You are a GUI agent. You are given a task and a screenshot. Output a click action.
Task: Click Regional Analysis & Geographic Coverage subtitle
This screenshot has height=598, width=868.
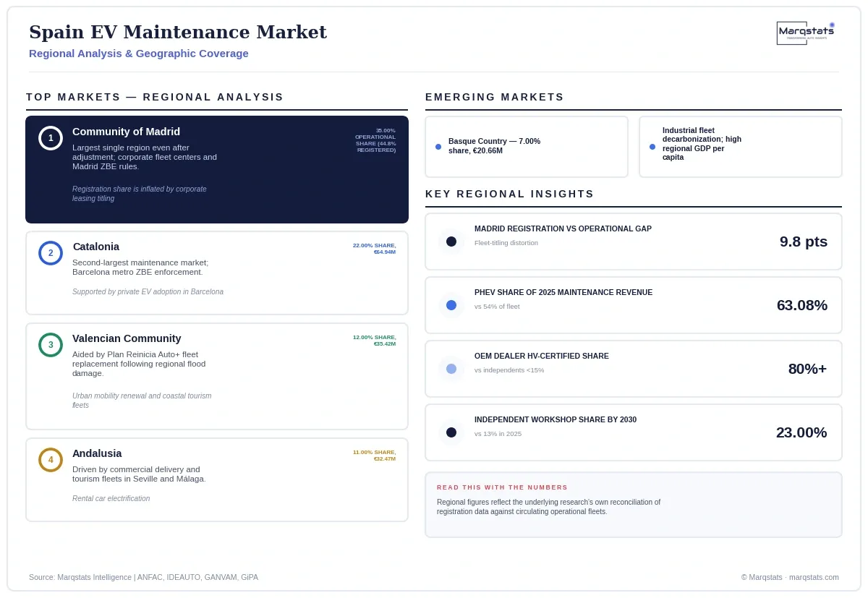pyautogui.click(x=139, y=54)
